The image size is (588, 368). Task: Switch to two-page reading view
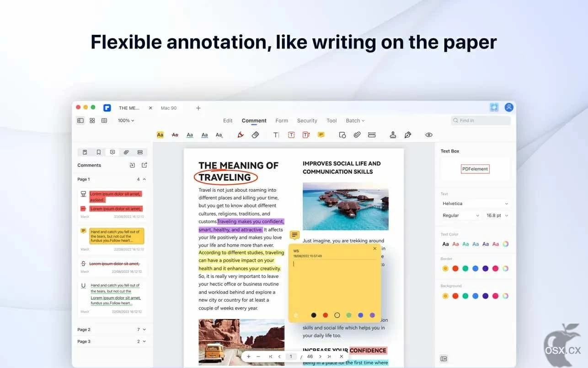coord(104,120)
